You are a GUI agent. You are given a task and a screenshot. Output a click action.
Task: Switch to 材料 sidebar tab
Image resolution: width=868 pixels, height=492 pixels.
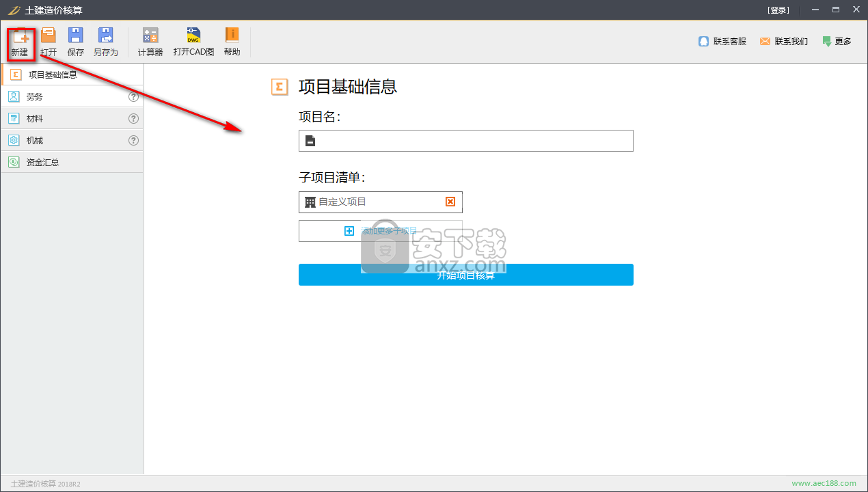click(x=72, y=119)
